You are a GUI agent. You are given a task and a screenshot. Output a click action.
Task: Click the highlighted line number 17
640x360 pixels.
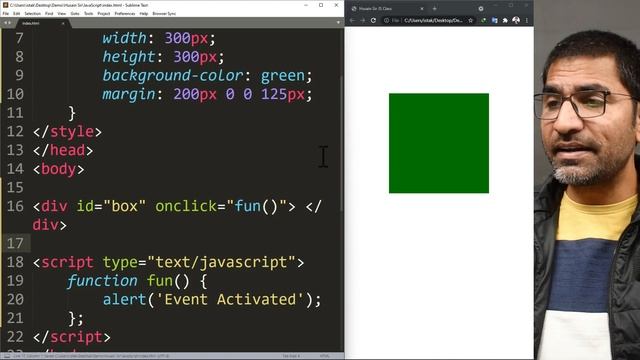click(x=15, y=244)
